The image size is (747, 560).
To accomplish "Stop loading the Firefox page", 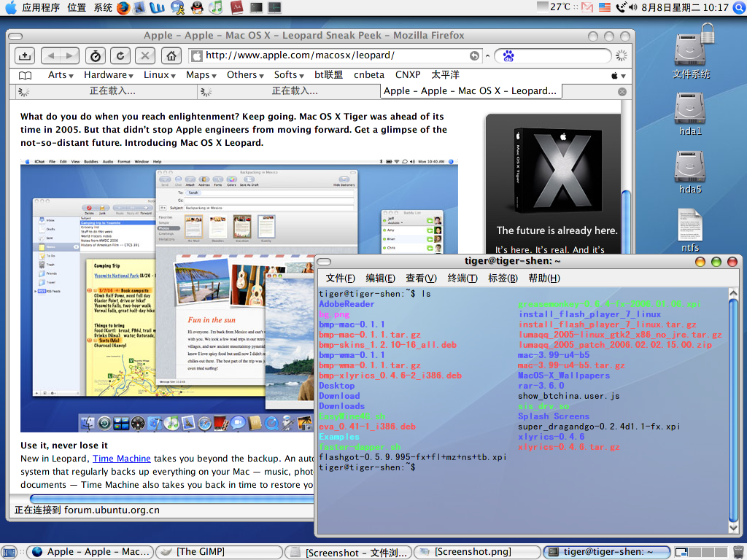I will click(145, 55).
